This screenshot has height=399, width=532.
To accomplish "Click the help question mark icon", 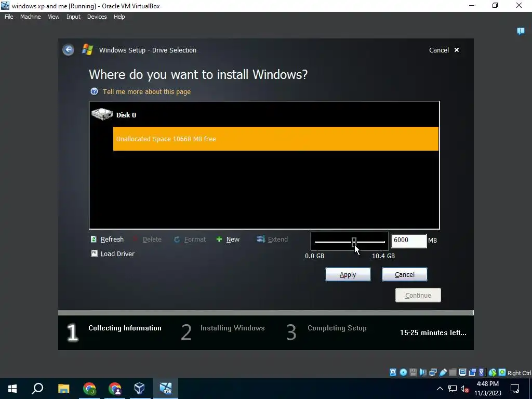I will pos(94,91).
